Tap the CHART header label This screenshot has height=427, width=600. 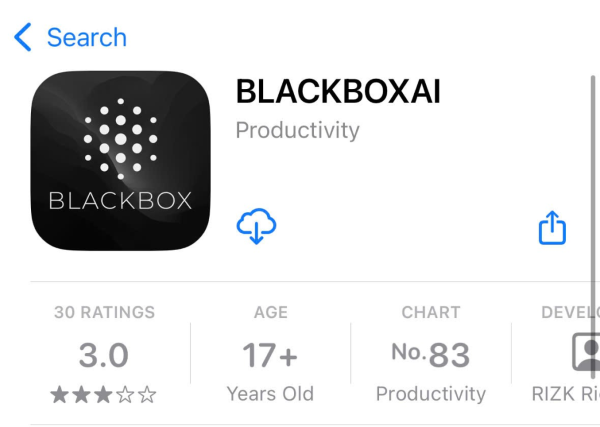coord(431,312)
